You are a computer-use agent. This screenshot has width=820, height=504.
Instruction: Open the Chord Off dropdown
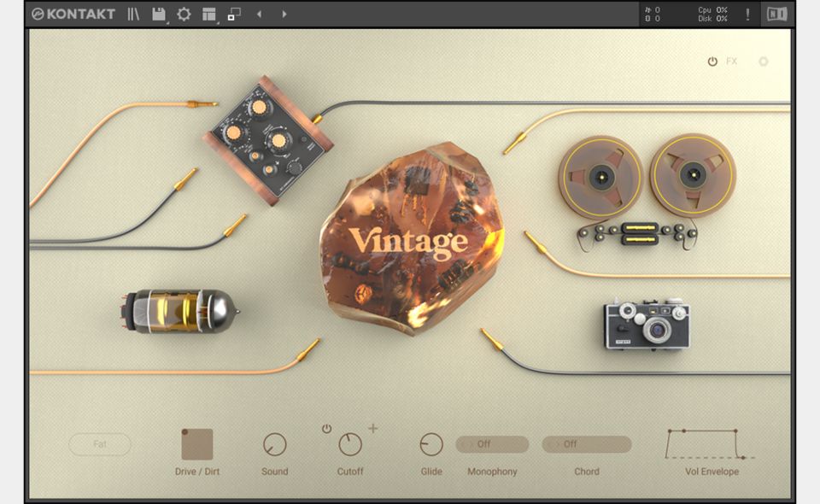coord(587,444)
